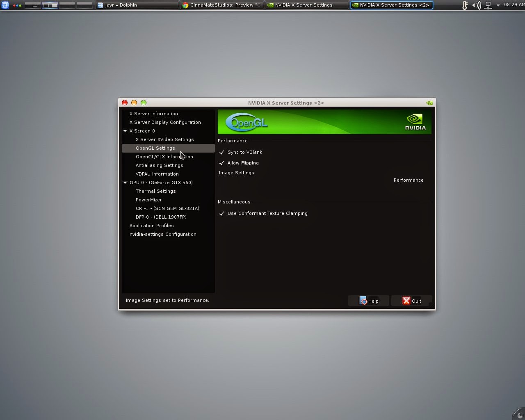Select CRT-1 - (SCN GEM GL-821A) display

168,208
